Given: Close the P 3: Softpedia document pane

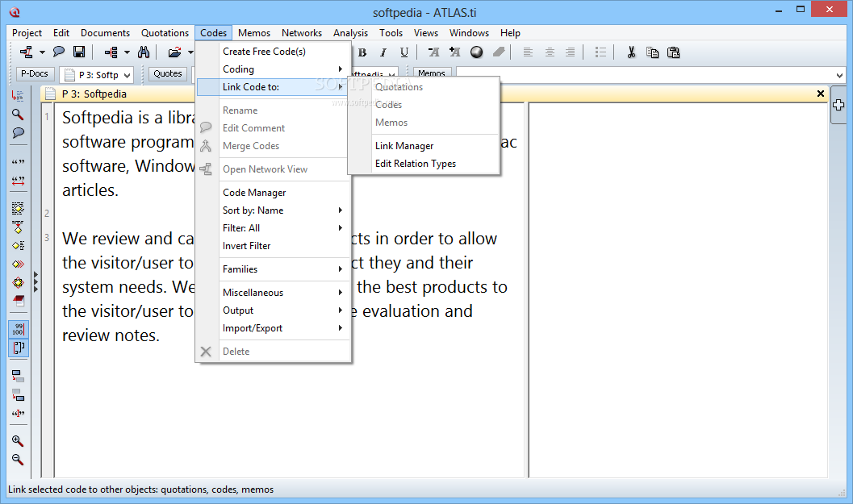Looking at the screenshot, I should click(x=821, y=94).
